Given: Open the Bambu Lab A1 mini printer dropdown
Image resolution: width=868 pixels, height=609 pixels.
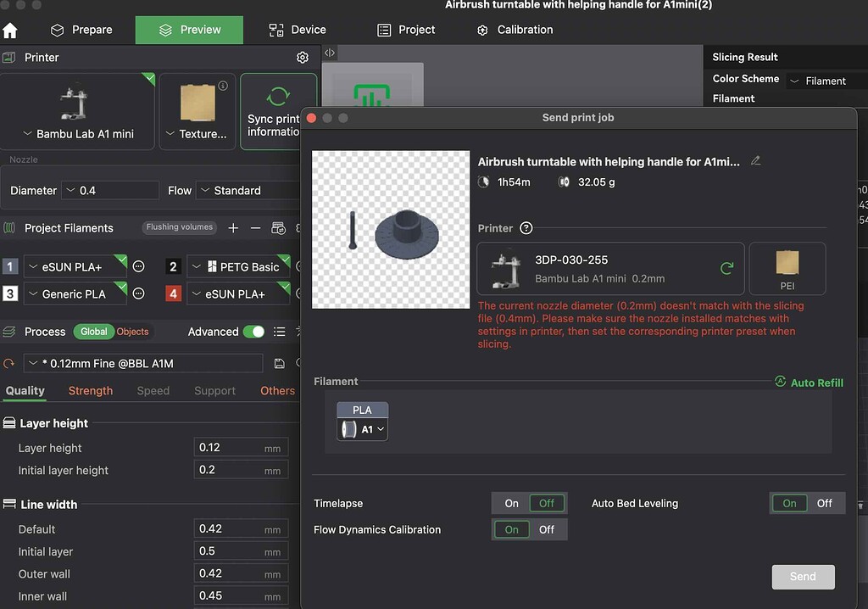Looking at the screenshot, I should click(78, 133).
